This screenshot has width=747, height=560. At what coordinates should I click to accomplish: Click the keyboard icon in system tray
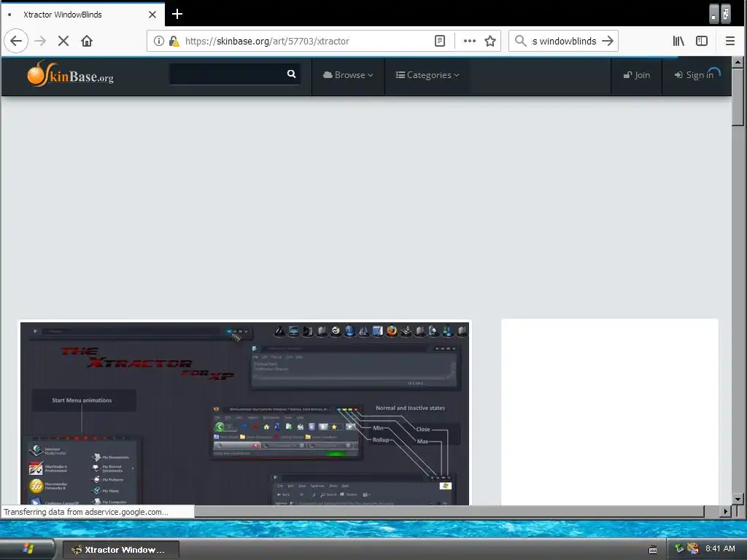pos(653,550)
